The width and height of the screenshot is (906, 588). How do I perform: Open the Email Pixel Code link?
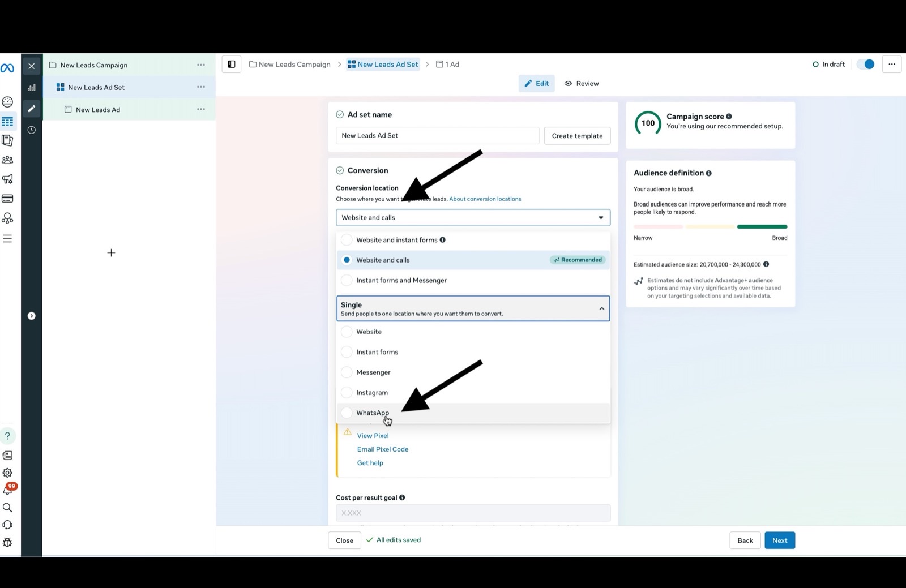(383, 449)
